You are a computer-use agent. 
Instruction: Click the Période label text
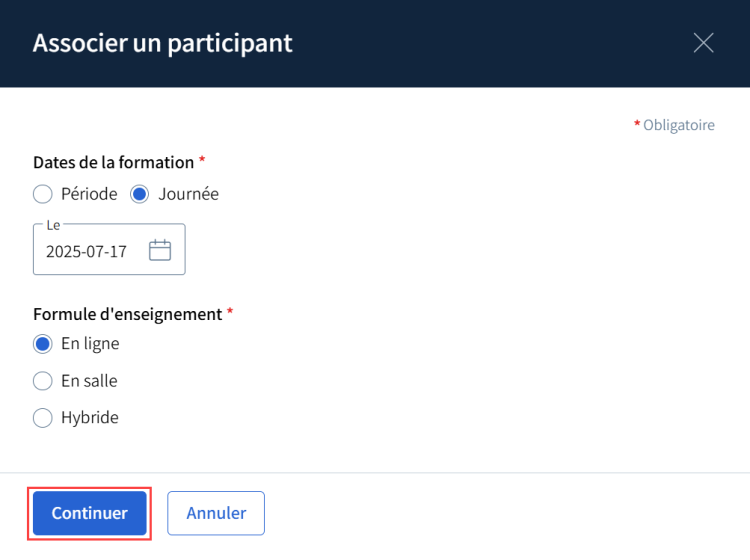tap(89, 194)
